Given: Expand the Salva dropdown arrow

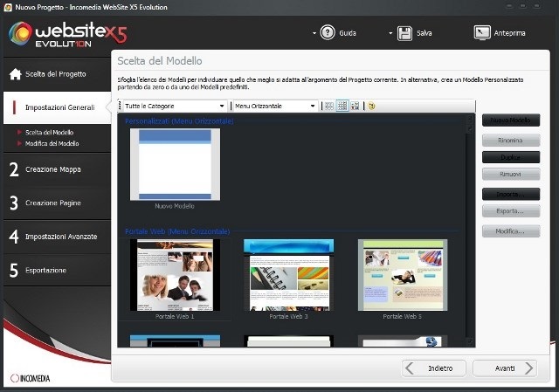Looking at the screenshot, I should (x=390, y=33).
